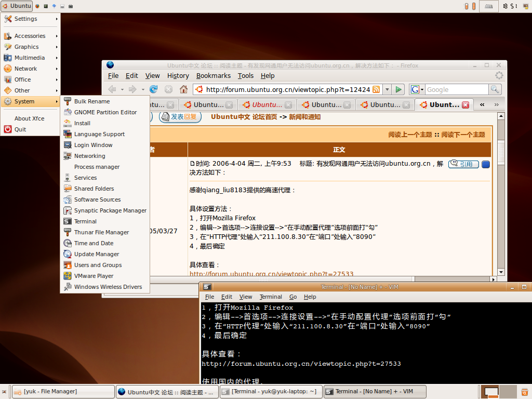Open Bulk Rename from System menu

point(105,101)
